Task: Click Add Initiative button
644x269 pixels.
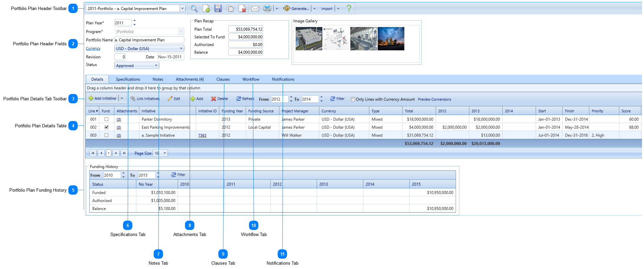Action: coord(102,98)
